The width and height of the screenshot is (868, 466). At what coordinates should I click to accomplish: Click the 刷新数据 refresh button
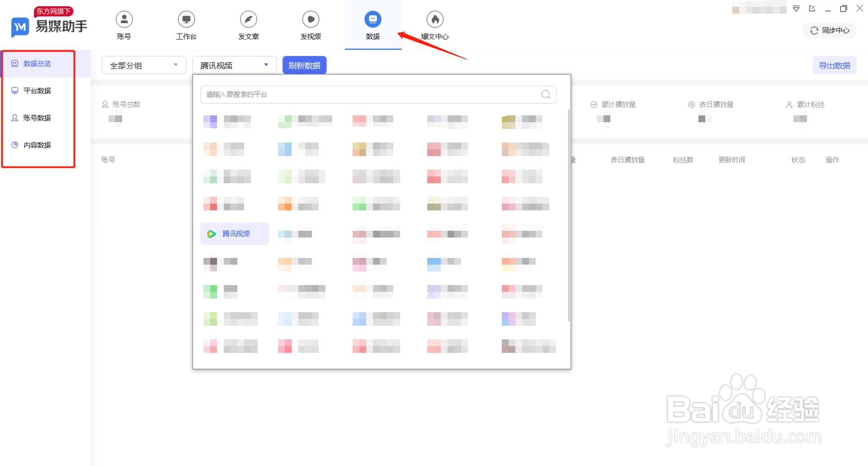coord(304,65)
